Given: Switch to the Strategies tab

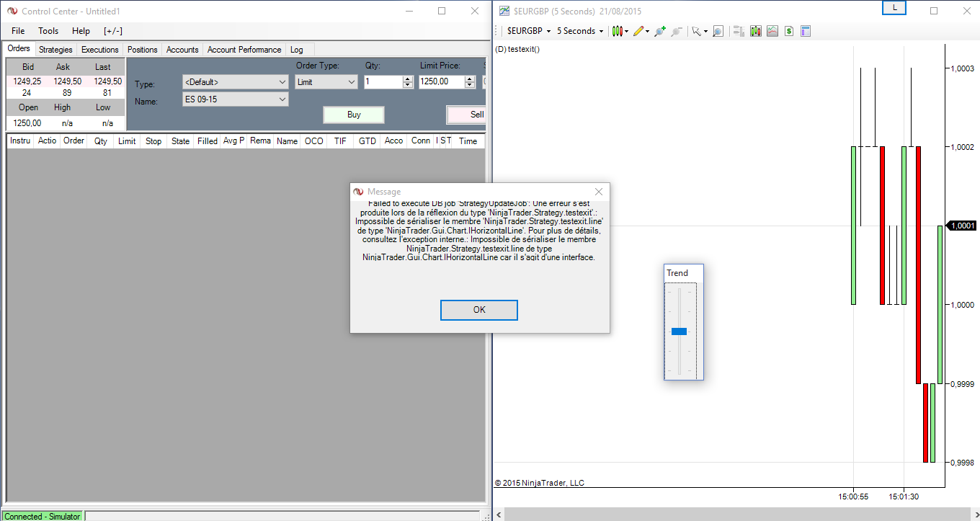Looking at the screenshot, I should click(x=55, y=50).
